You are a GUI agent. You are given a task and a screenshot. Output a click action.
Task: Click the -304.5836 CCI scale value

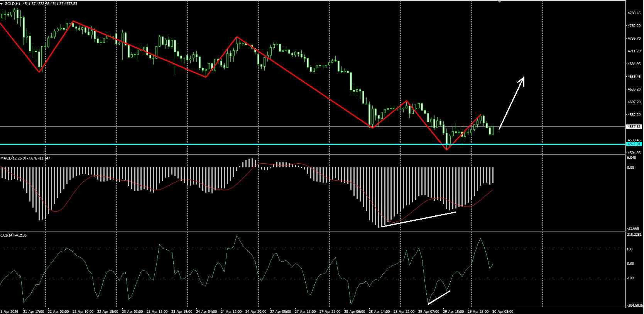coord(635,306)
